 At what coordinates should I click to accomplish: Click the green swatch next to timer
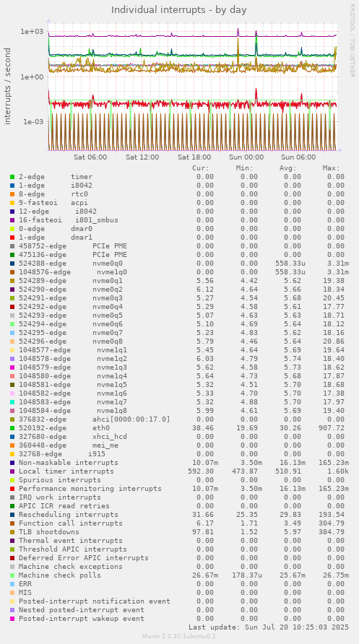coord(12,177)
